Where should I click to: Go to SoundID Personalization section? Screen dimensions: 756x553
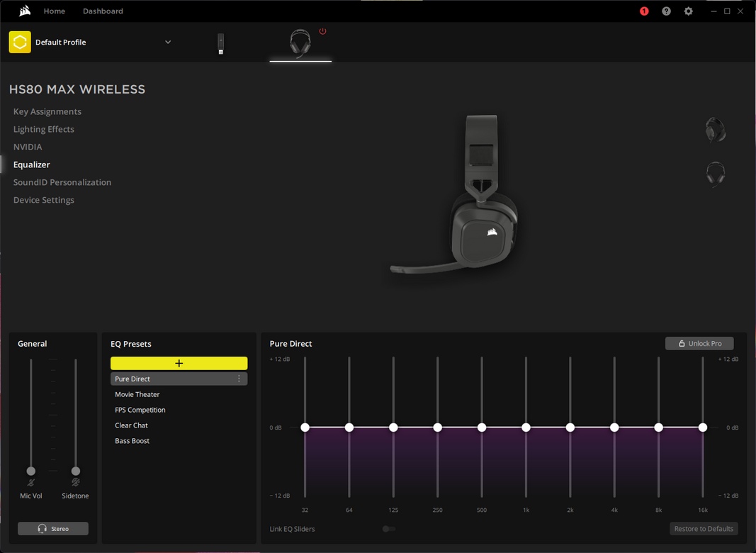(62, 182)
